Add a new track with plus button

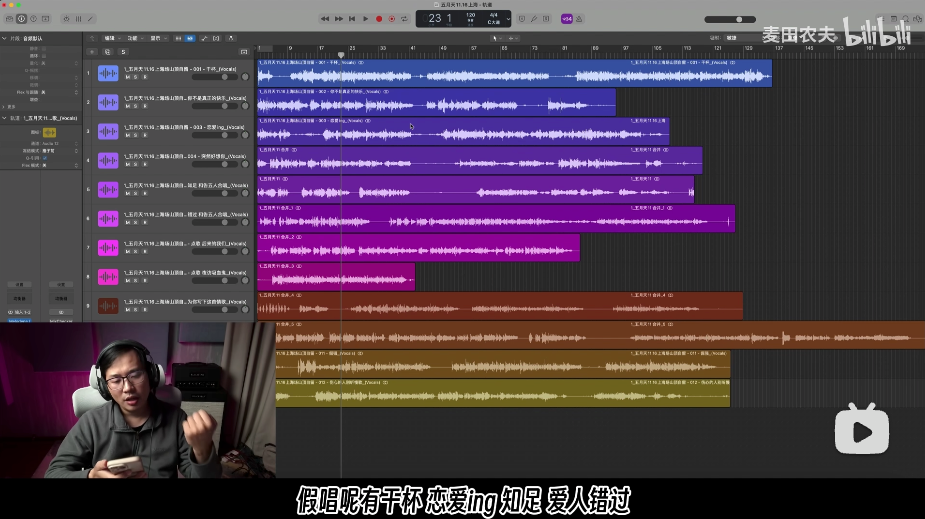[x=92, y=52]
